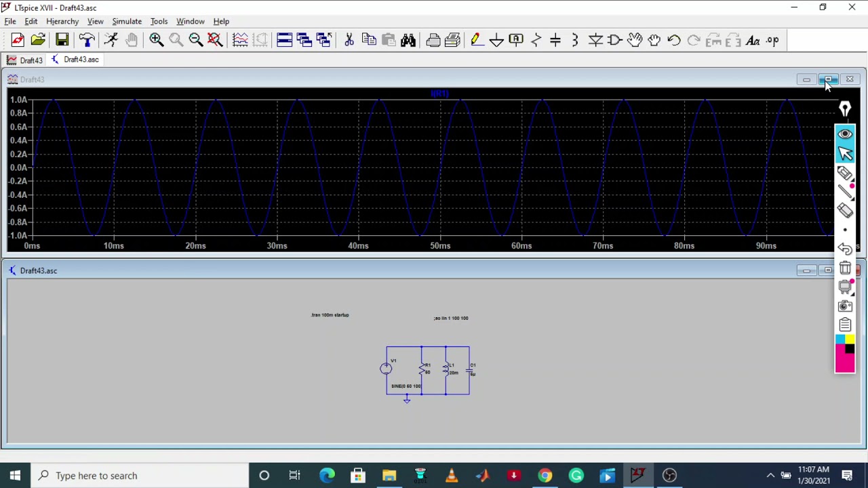The width and height of the screenshot is (868, 488).
Task: Open the whiteboard easel tool
Action: click(845, 287)
